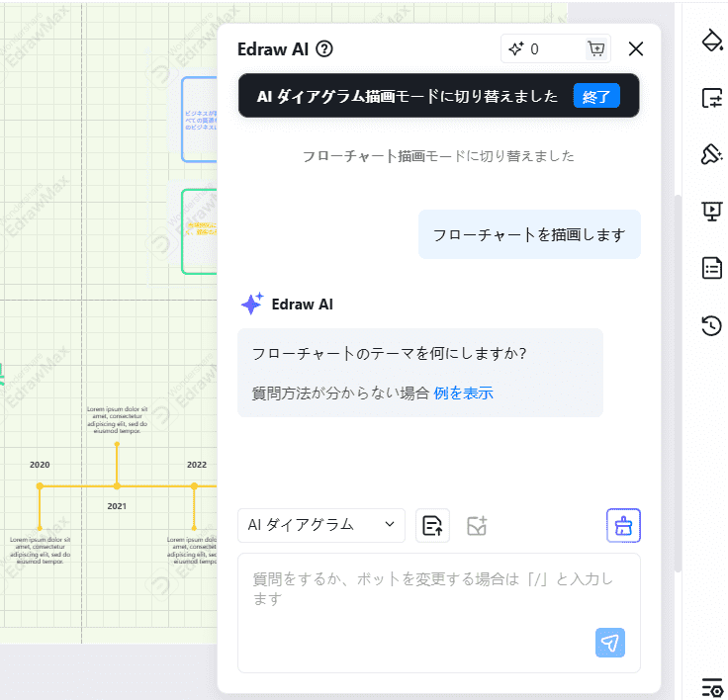Viewport: 728px width, 700px height.
Task: Clear the chat with the broom icon
Action: [x=623, y=525]
